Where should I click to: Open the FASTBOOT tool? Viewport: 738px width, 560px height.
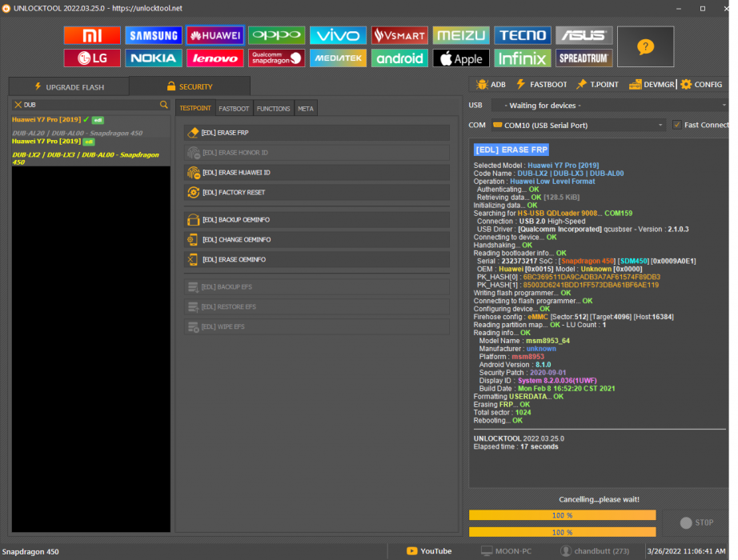click(x=542, y=84)
